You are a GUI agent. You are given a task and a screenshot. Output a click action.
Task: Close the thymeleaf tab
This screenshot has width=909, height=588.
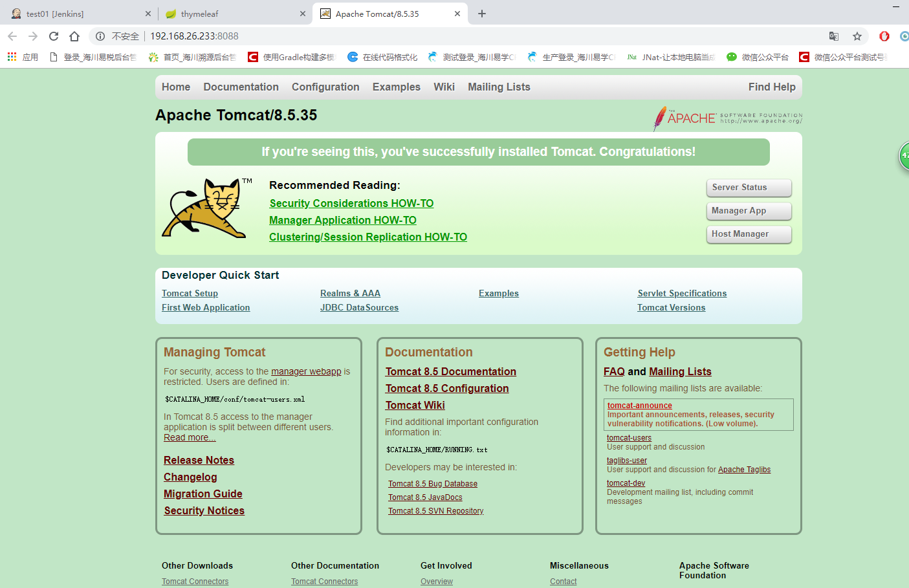point(302,14)
